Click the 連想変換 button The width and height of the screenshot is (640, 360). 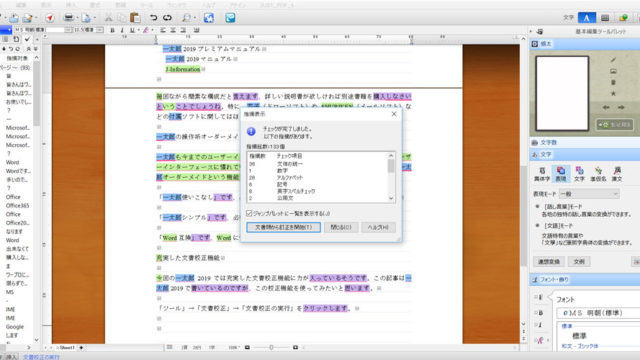click(549, 262)
